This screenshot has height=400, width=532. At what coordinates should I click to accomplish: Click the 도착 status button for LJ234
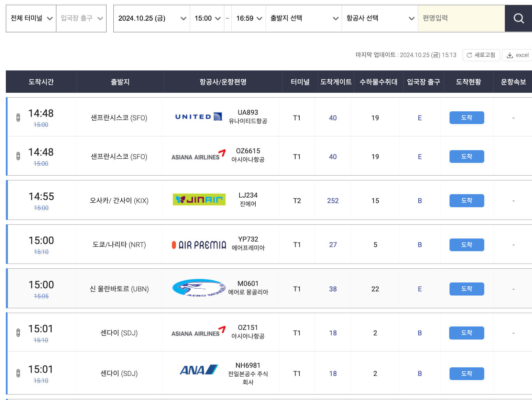click(467, 200)
